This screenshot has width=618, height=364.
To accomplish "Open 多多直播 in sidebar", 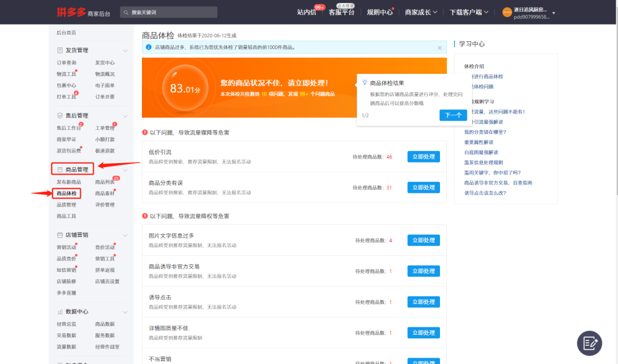I will [66, 293].
